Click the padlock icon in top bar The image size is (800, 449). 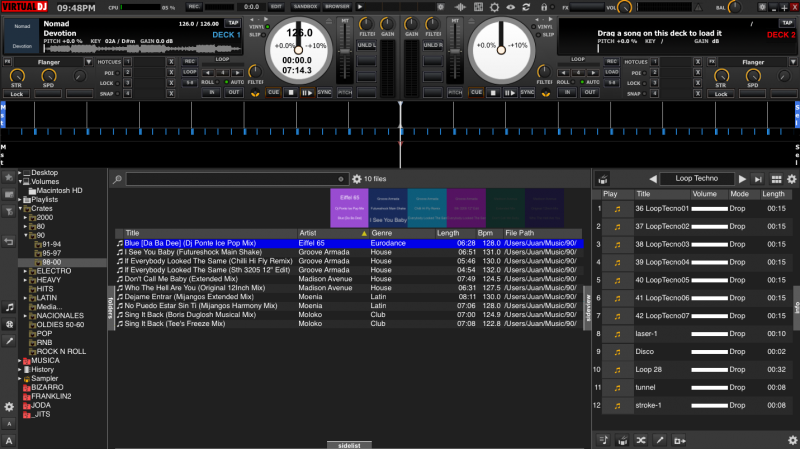point(544,7)
